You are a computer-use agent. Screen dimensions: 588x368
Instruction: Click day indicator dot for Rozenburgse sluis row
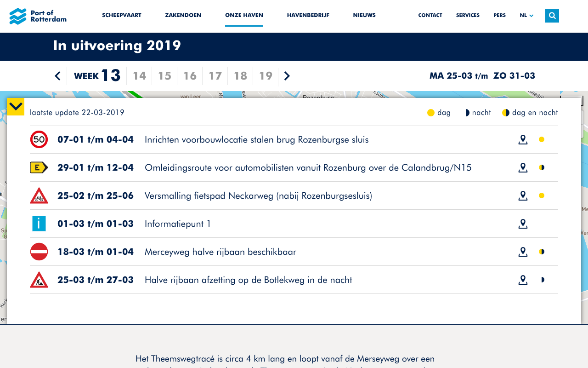[x=542, y=139]
